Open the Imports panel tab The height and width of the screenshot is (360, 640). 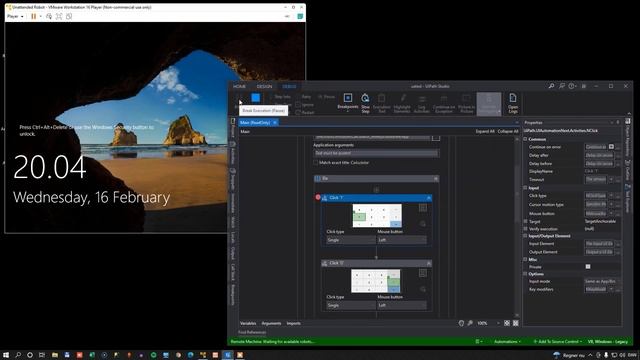293,323
